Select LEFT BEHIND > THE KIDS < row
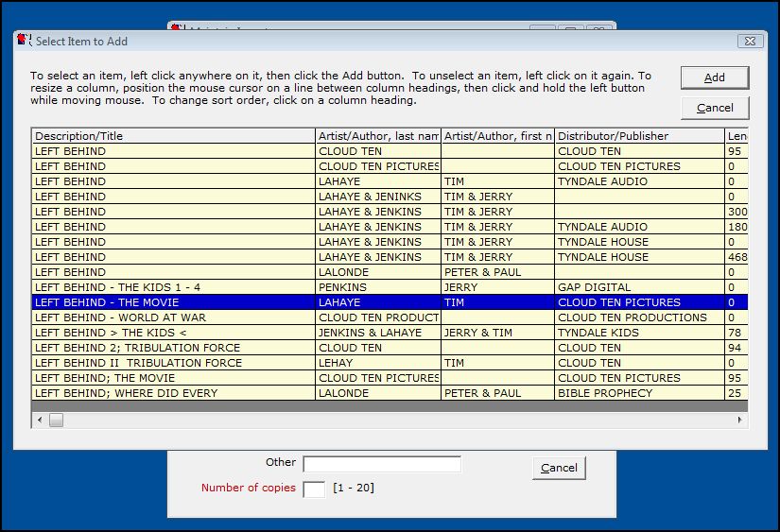Image resolution: width=780 pixels, height=532 pixels. pyautogui.click(x=390, y=333)
